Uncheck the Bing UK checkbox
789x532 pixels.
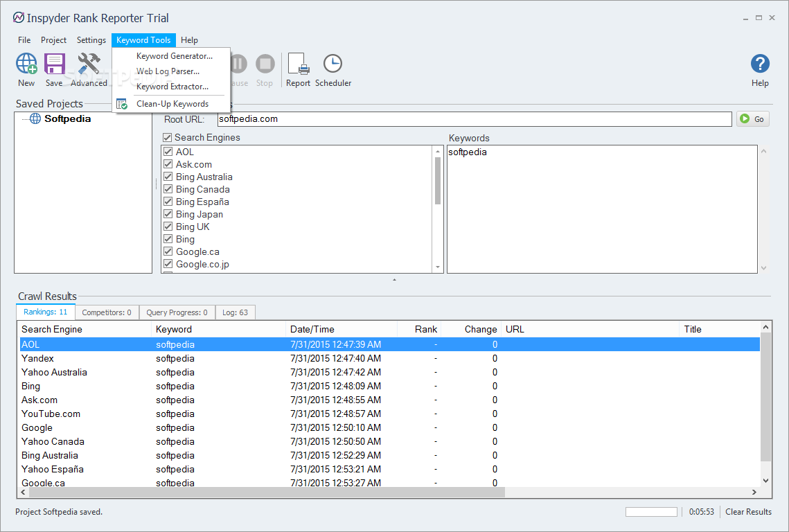click(x=168, y=227)
